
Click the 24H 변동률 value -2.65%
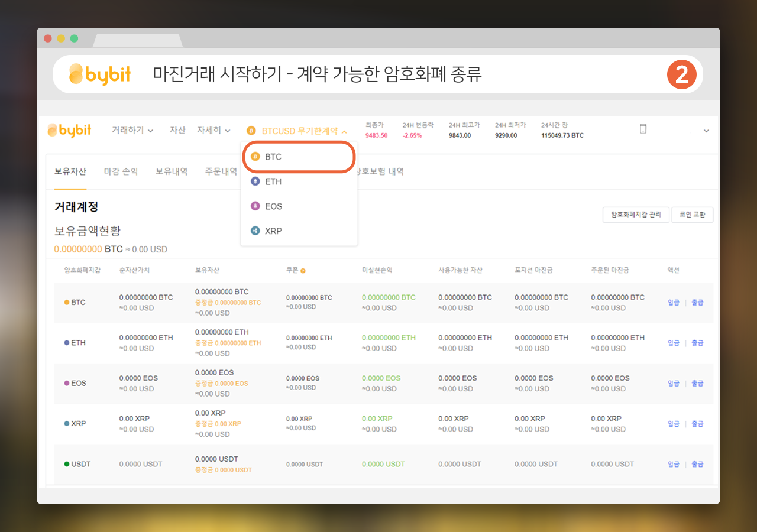point(412,135)
